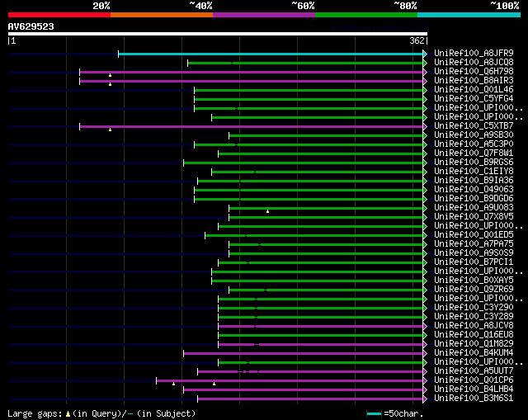Image resolution: width=528 pixels, height=420 pixels.
Task: Select the UniRef100_B3M6S1 label
Action: pos(474,399)
